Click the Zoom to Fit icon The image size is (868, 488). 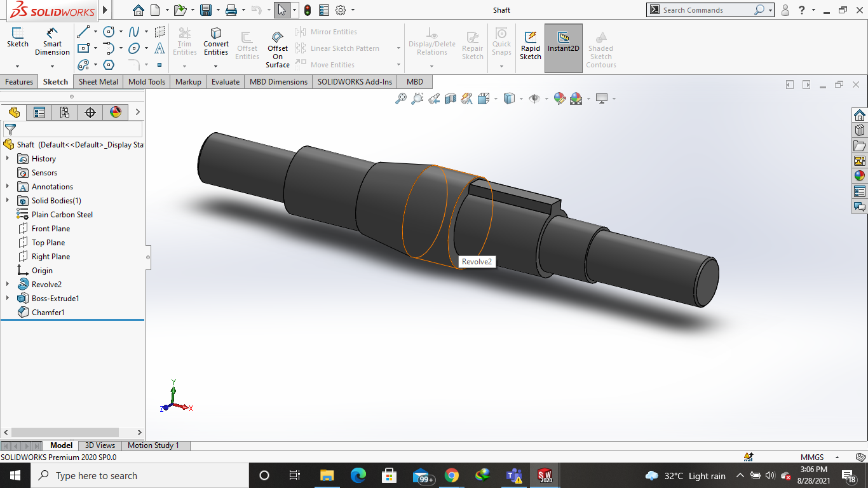400,98
